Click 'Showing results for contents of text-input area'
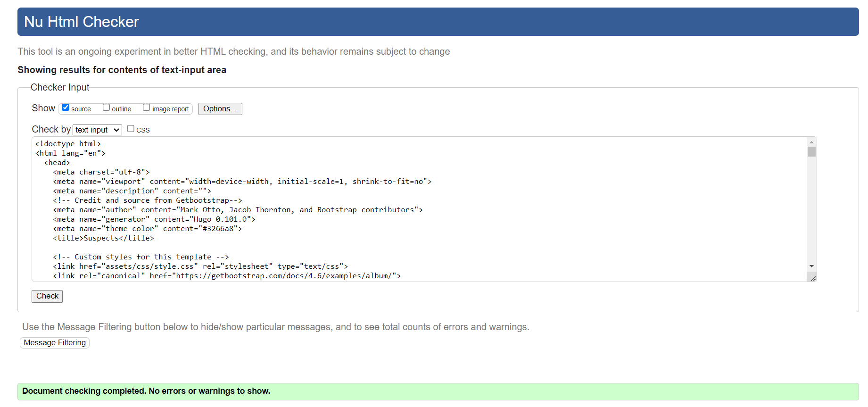The width and height of the screenshot is (868, 407). click(x=122, y=70)
